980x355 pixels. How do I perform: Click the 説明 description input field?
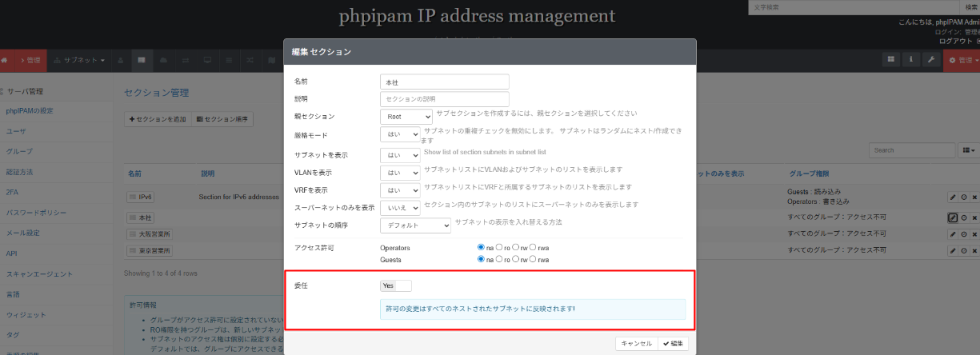[445, 99]
